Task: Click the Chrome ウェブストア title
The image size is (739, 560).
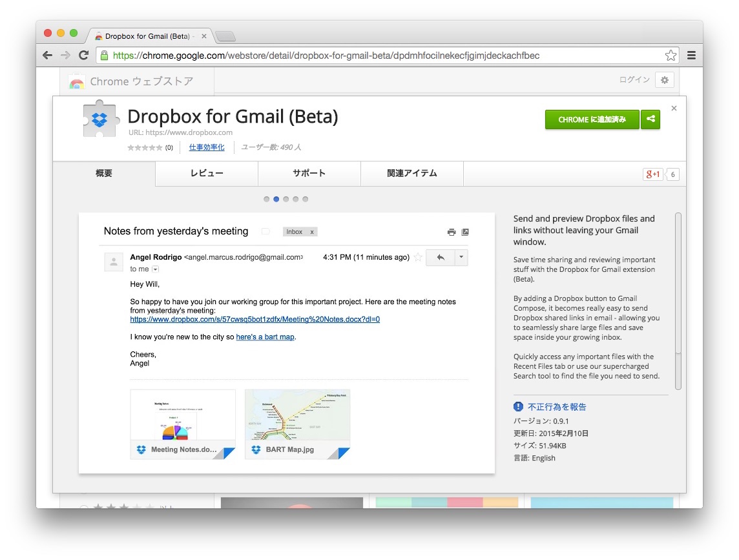Action: coord(141,81)
